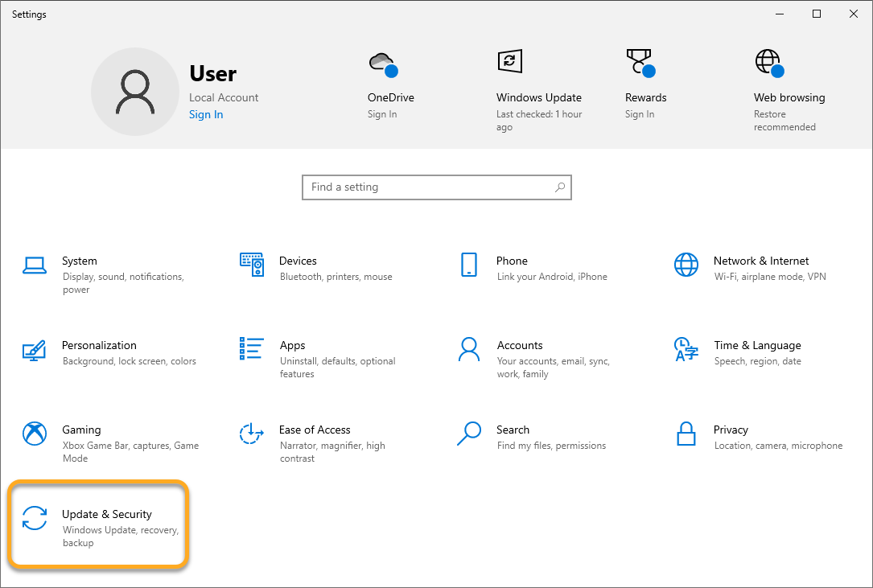The width and height of the screenshot is (873, 588).
Task: Click the user profile avatar picture
Action: [134, 91]
